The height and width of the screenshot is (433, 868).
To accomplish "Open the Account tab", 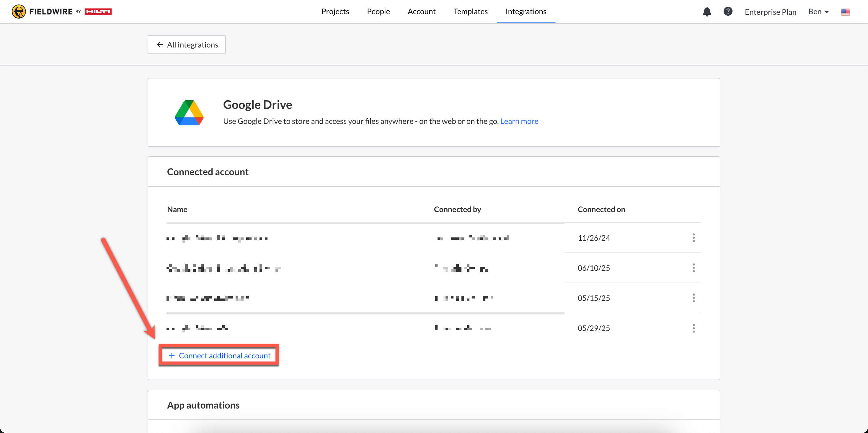I will (x=421, y=12).
